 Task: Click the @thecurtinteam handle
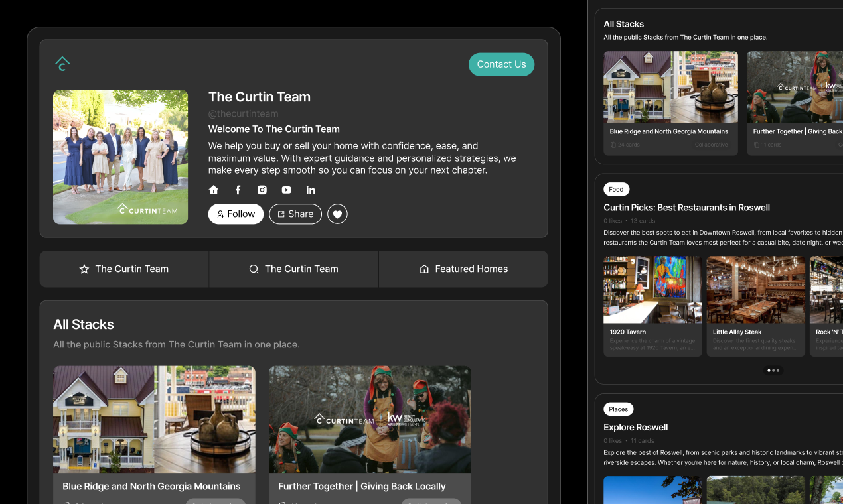point(243,114)
